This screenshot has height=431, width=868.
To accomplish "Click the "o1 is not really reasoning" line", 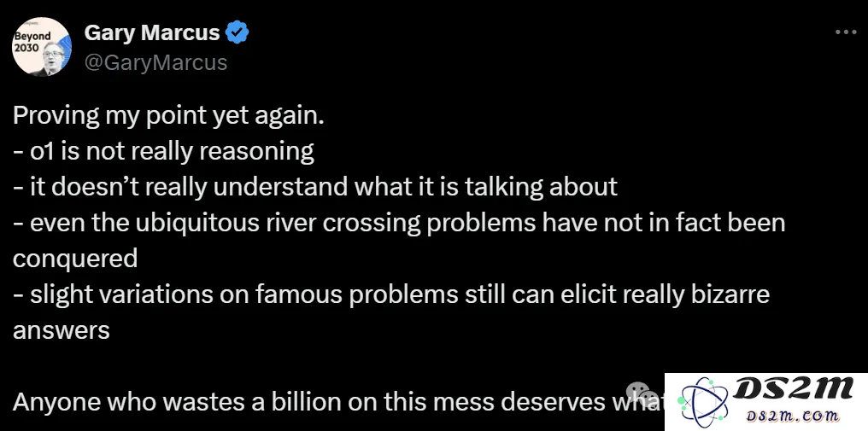I will point(164,151).
